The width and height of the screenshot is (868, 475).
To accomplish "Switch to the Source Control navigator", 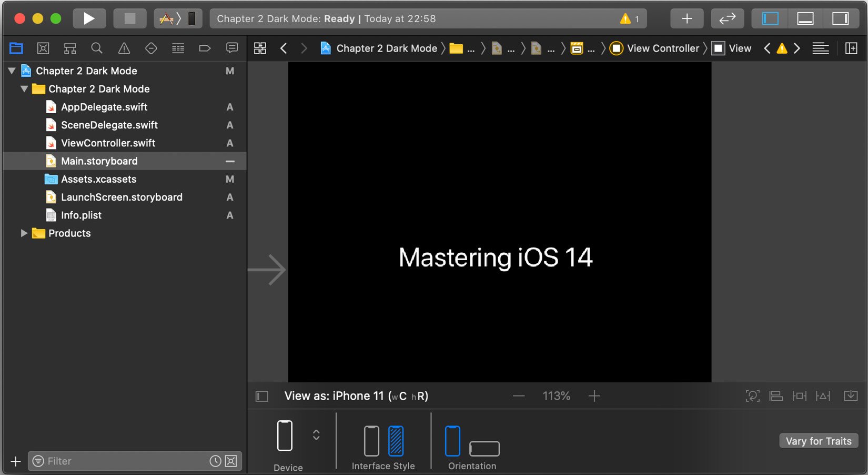I will click(43, 48).
